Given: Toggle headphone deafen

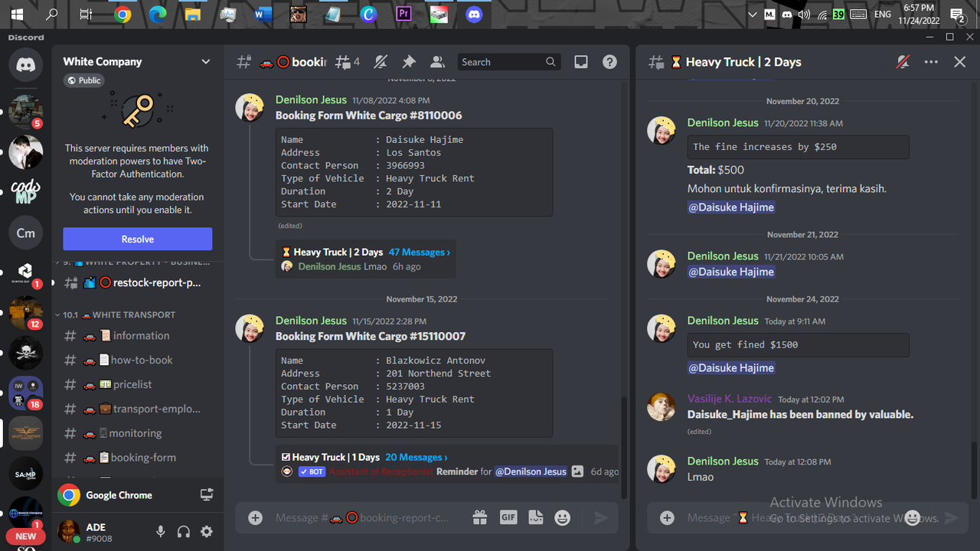Looking at the screenshot, I should tap(184, 532).
